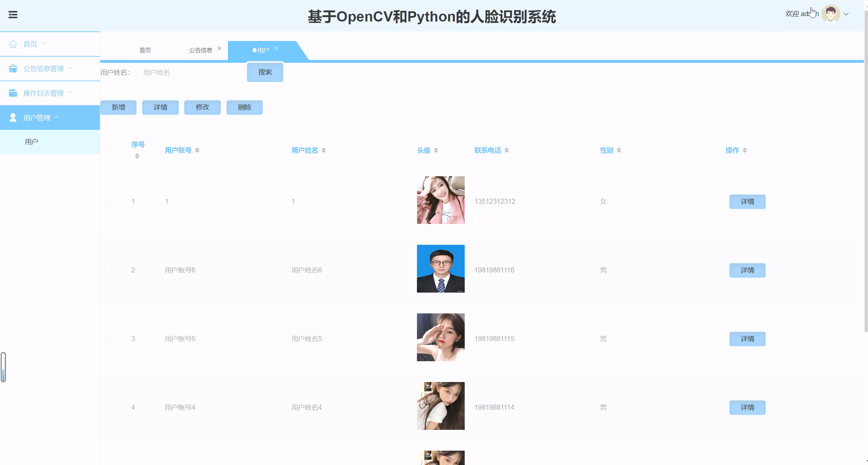
Task: Open avatar thumbnail for 用户姓名5
Action: pos(441,337)
